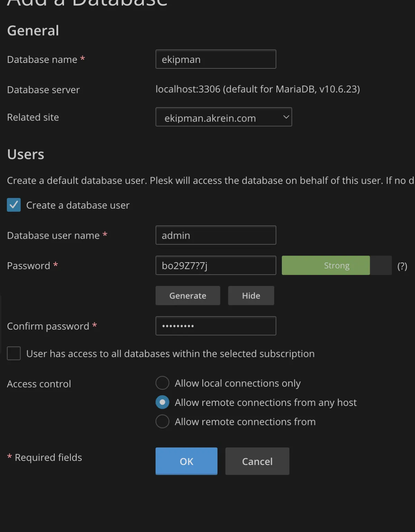This screenshot has height=532, width=415.
Task: Confirm with the blue OK button
Action: click(186, 461)
